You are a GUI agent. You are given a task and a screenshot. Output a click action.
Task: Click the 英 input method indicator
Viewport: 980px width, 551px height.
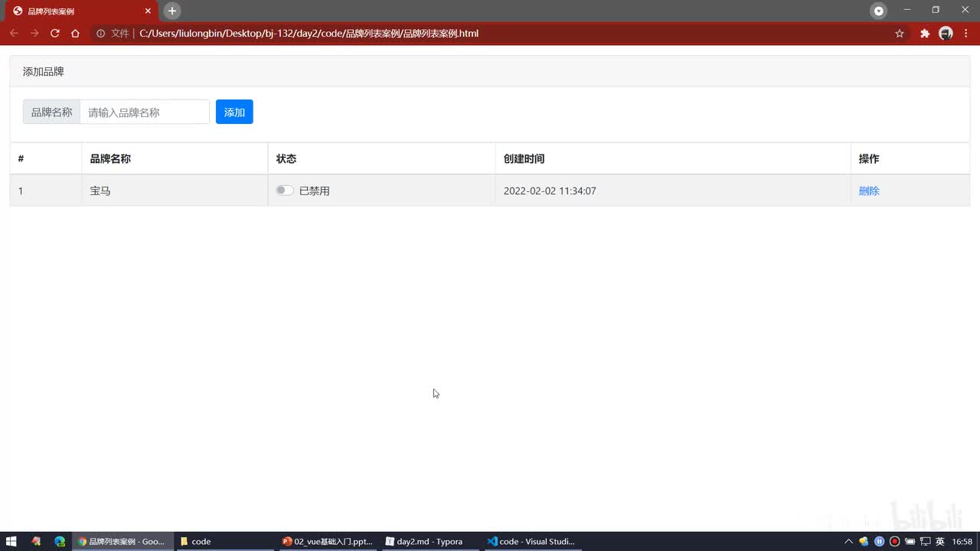[x=940, y=541]
